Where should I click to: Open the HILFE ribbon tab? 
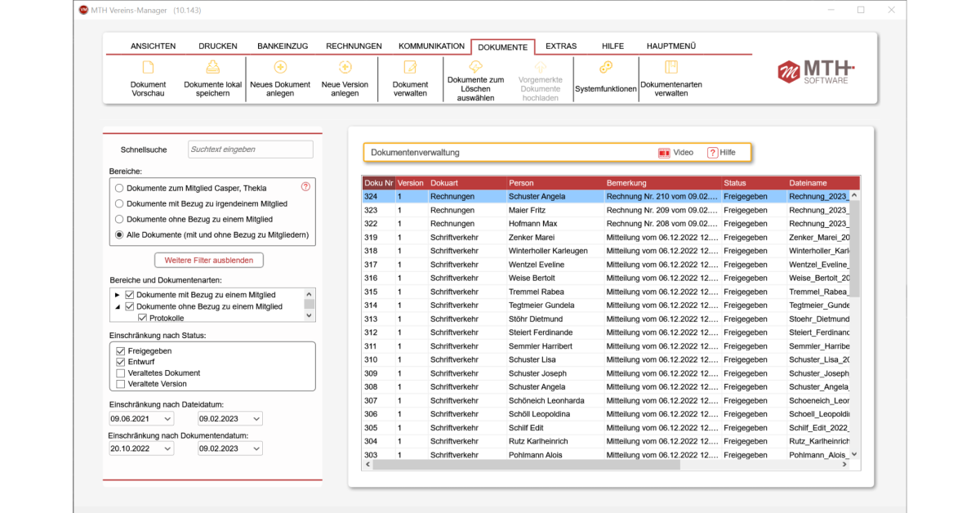(612, 47)
